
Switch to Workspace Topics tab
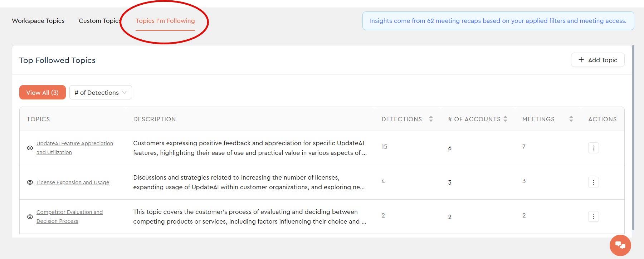38,21
